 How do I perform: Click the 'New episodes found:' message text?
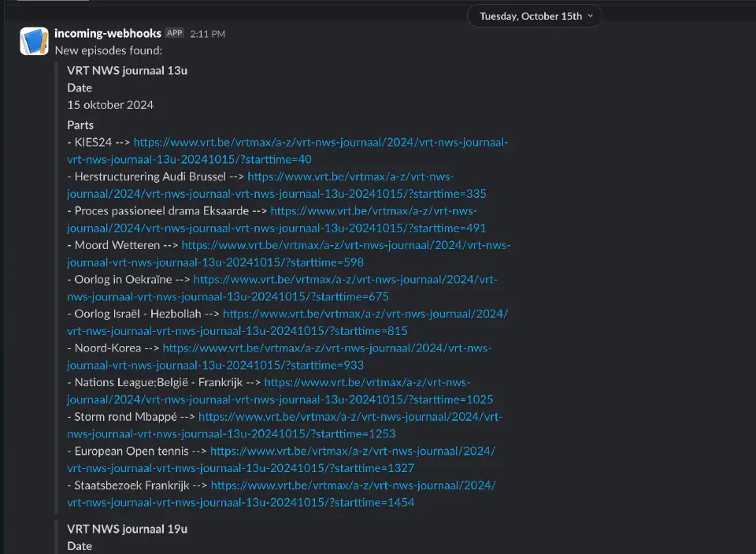[109, 50]
